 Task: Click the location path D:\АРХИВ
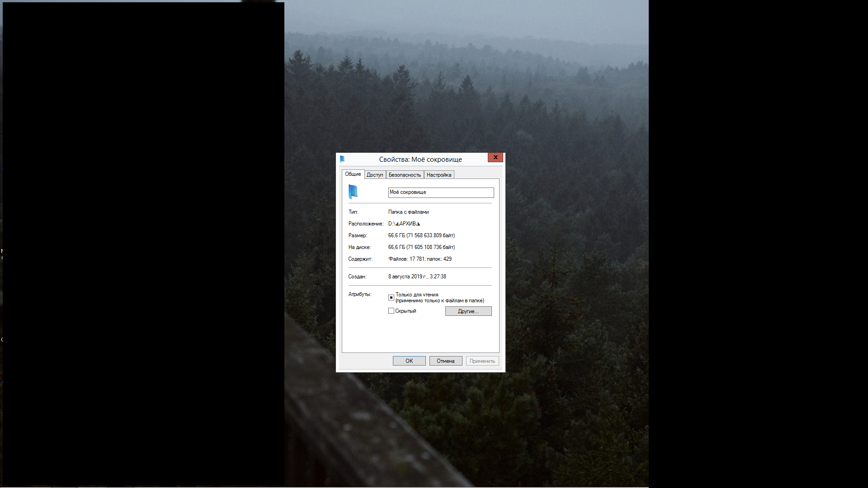(x=404, y=224)
